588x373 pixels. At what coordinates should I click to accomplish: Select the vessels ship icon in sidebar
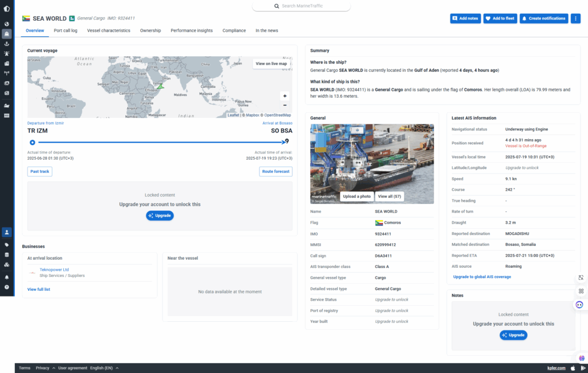[7, 34]
